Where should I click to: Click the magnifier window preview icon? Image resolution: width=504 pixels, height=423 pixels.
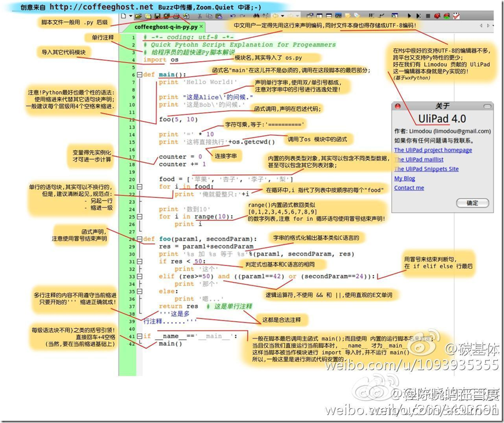(394, 16)
